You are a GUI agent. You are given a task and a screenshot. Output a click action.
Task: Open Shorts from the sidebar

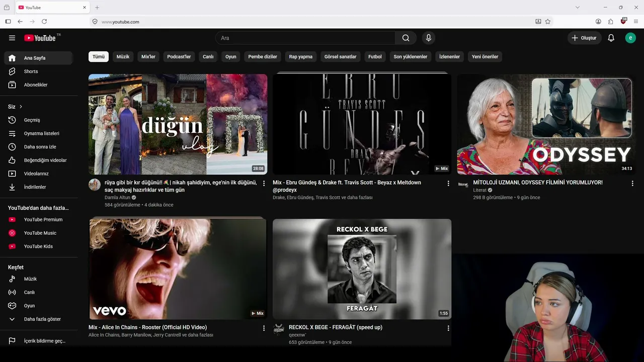(39, 71)
